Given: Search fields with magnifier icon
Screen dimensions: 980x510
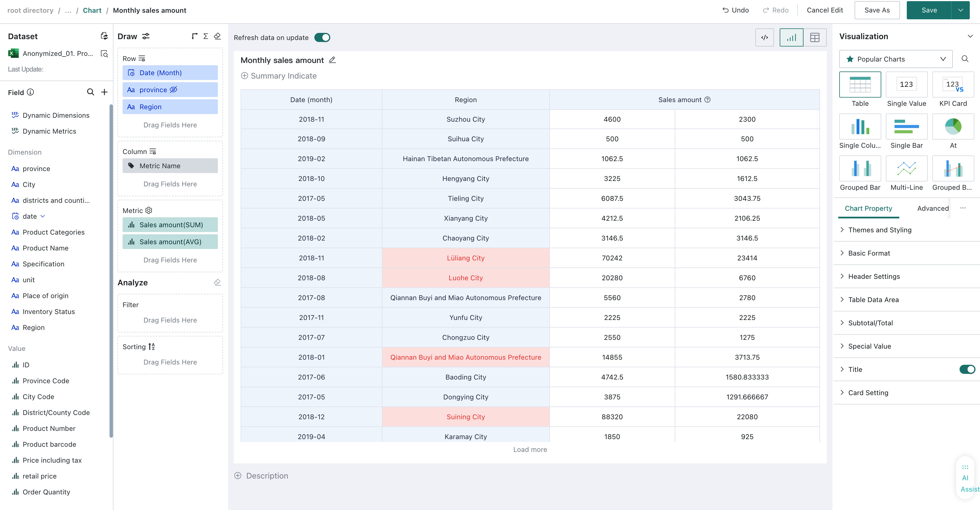Looking at the screenshot, I should click(x=91, y=92).
